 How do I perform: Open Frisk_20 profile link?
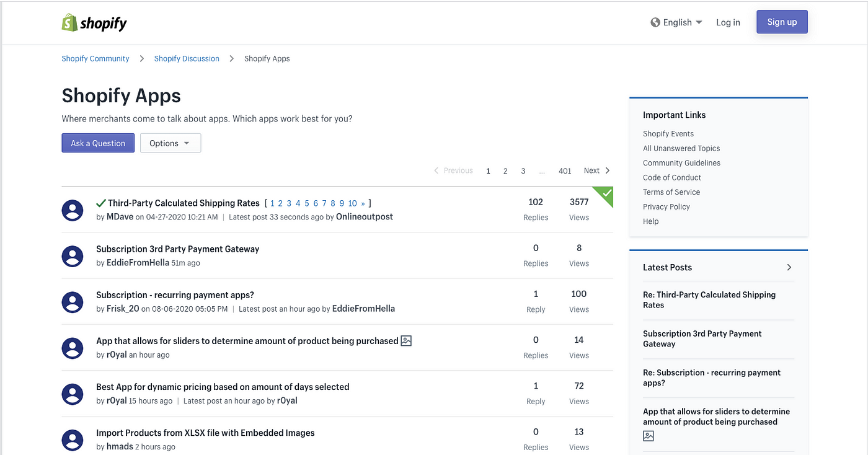(123, 309)
